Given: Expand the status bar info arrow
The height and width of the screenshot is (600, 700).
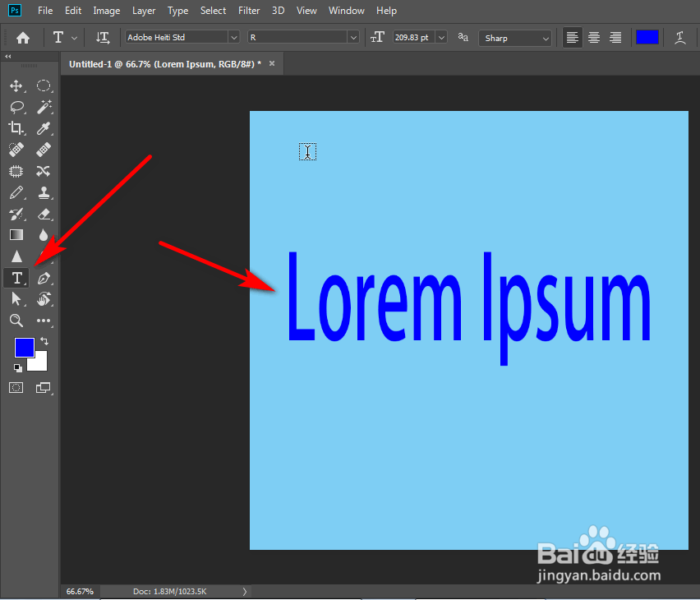Looking at the screenshot, I should pos(245,592).
